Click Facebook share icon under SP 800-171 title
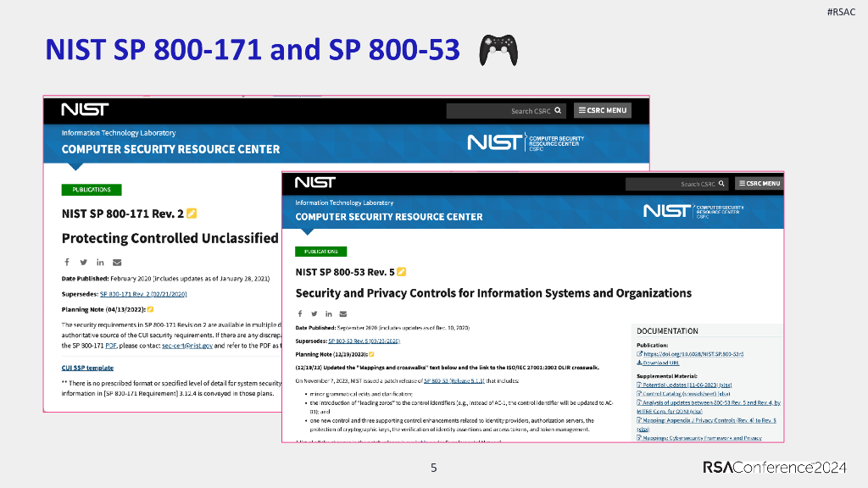This screenshot has height=488, width=868. tap(67, 262)
